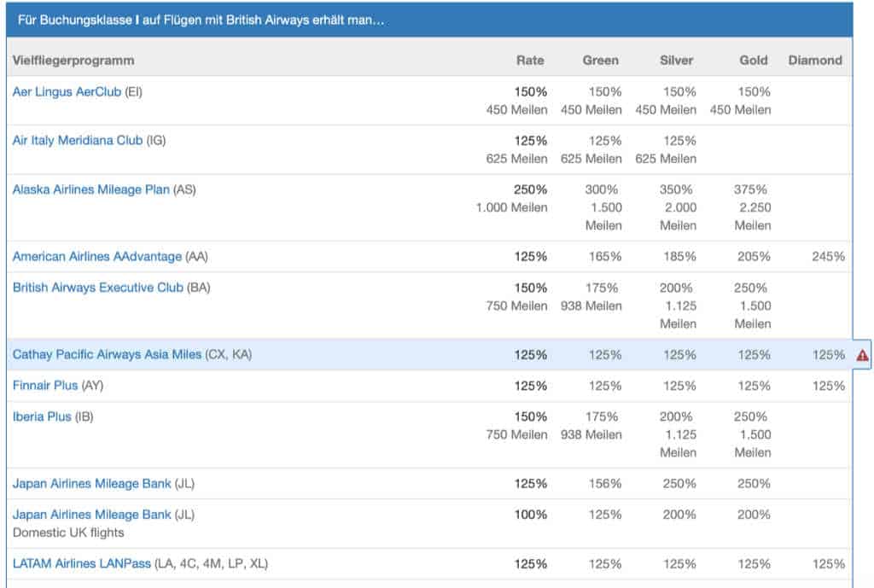Click the 100% rate for Japan Airlines domestic
Viewport: 874px width, 588px height.
click(531, 515)
